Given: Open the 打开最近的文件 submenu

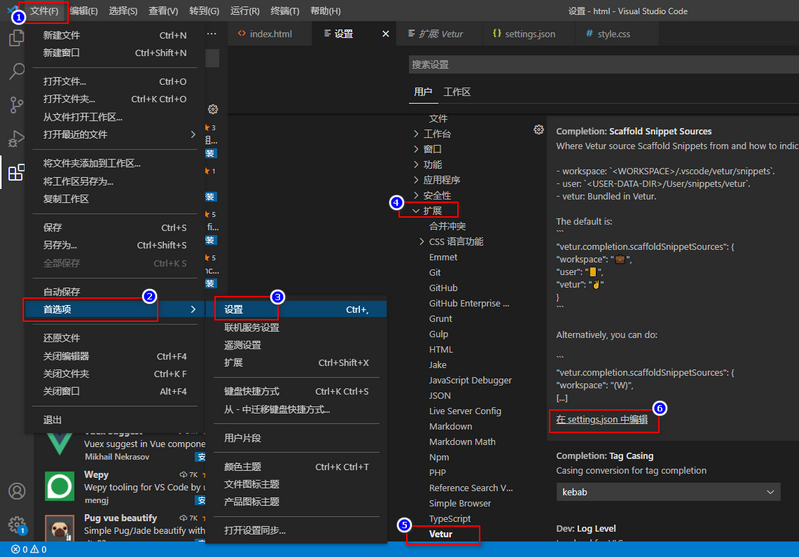Looking at the screenshot, I should coord(115,135).
